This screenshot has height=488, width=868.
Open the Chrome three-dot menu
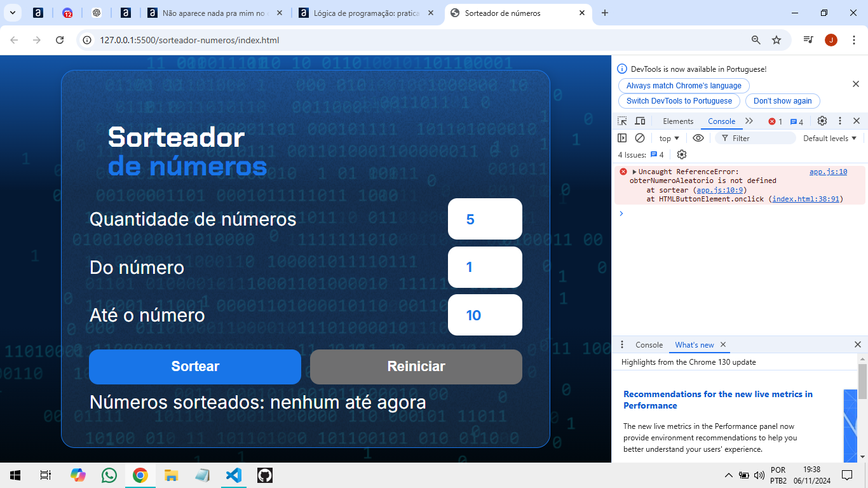click(853, 40)
